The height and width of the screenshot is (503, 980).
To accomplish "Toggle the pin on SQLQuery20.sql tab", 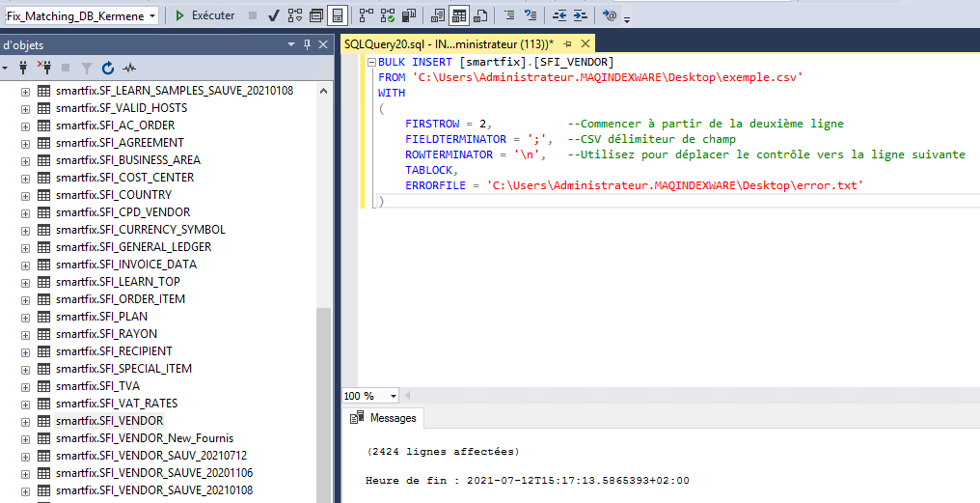I will pos(568,44).
